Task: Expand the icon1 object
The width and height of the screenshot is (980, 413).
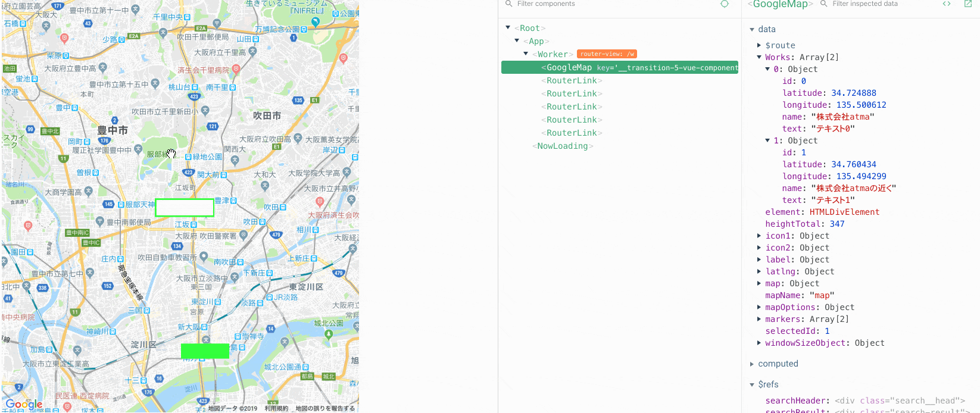Action: point(759,236)
